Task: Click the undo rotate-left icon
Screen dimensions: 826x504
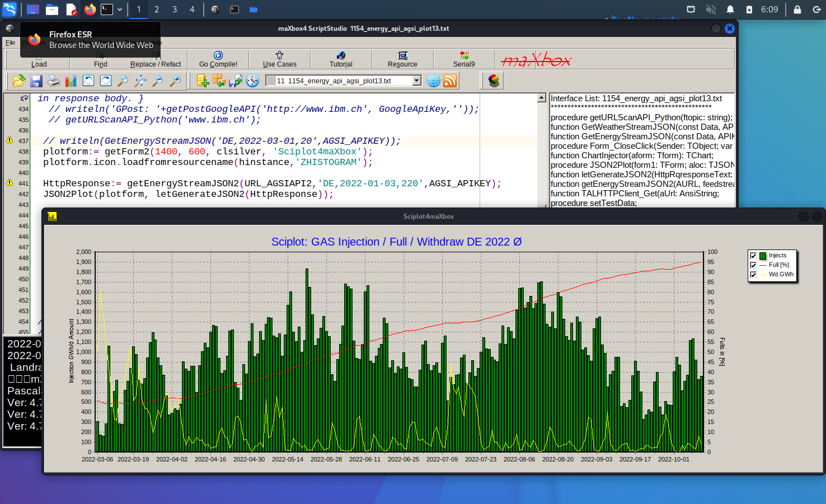Action: click(x=88, y=81)
